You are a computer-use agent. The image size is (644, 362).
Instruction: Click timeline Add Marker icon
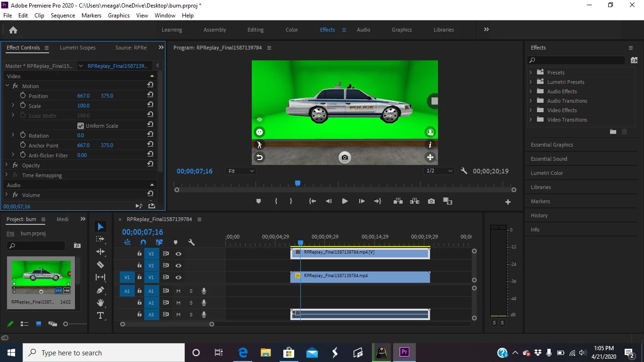175,242
